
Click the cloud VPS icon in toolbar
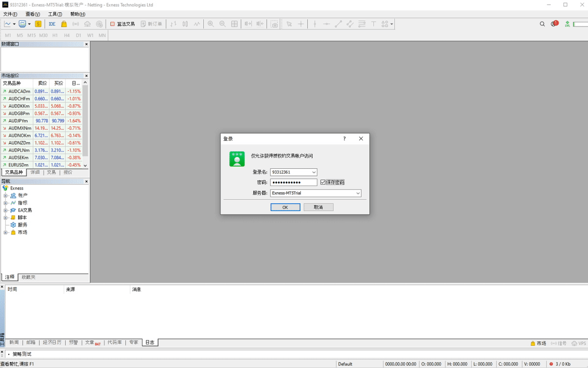87,24
